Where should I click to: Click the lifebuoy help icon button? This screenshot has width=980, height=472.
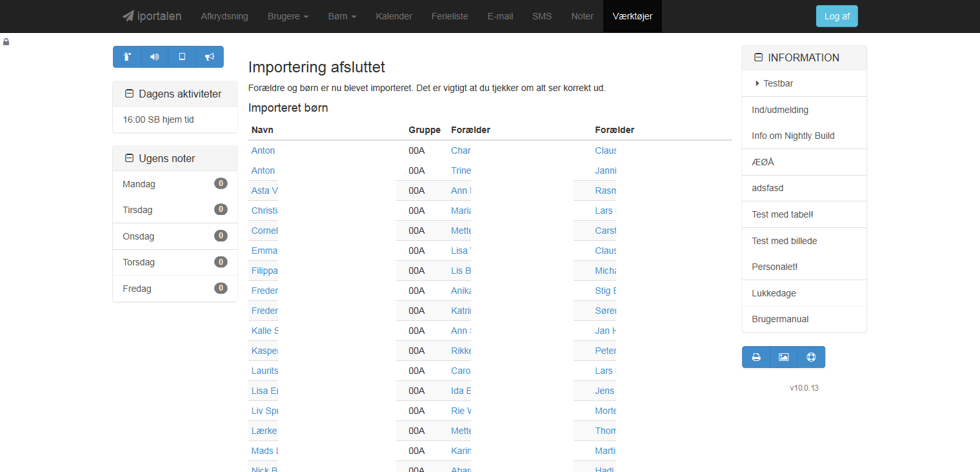click(812, 357)
